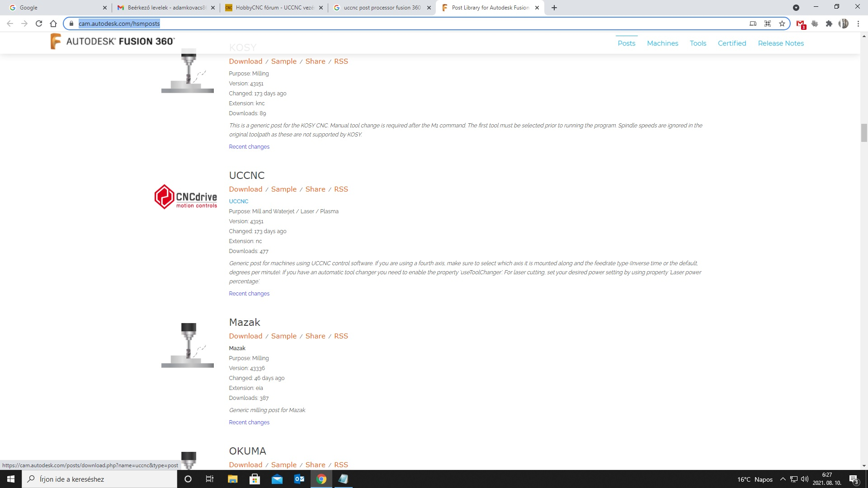
Task: Click the browser reload page icon
Action: [x=39, y=23]
